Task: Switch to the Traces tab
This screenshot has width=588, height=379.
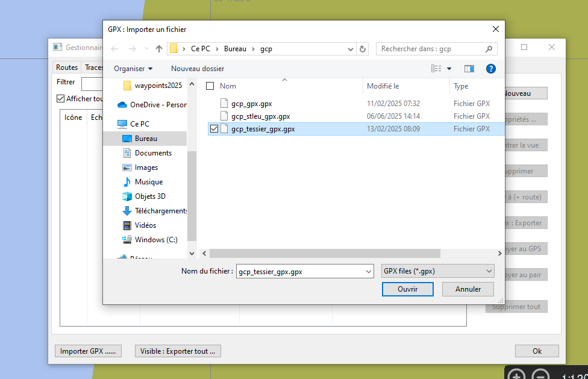Action: click(94, 67)
